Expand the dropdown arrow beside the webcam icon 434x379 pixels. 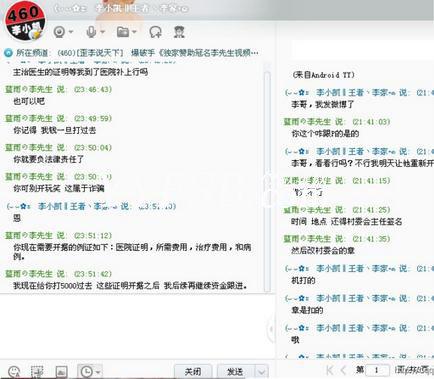point(71,32)
